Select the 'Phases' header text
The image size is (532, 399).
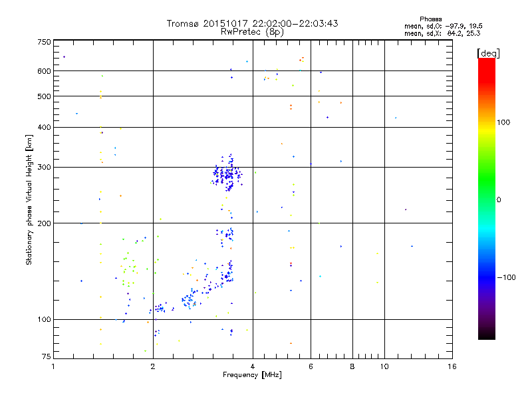pyautogui.click(x=430, y=19)
